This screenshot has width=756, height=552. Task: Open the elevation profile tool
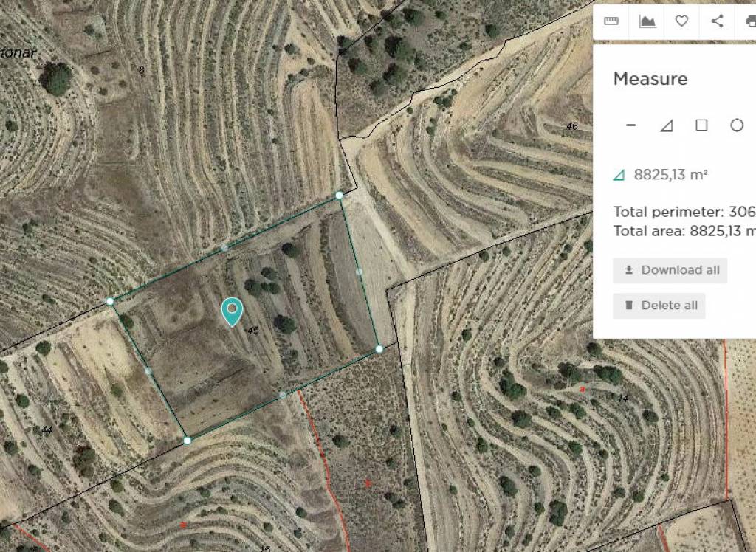click(646, 22)
